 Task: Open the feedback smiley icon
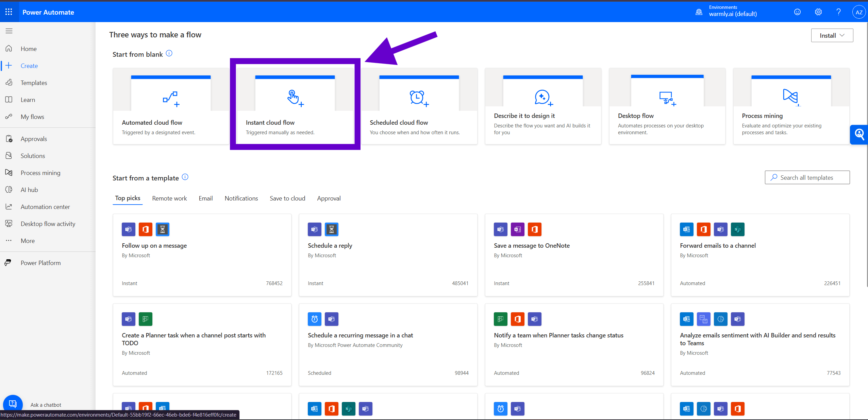pos(797,12)
